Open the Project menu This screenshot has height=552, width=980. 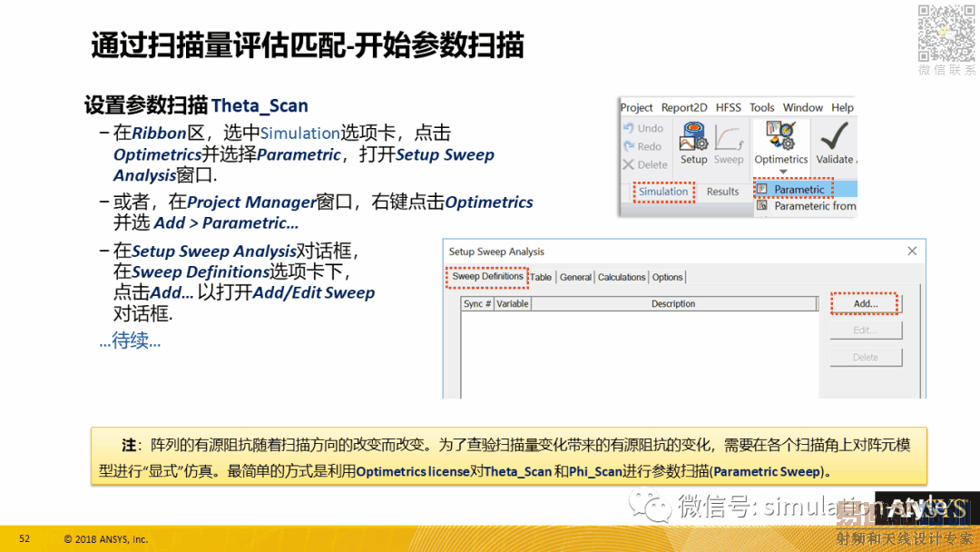[636, 107]
